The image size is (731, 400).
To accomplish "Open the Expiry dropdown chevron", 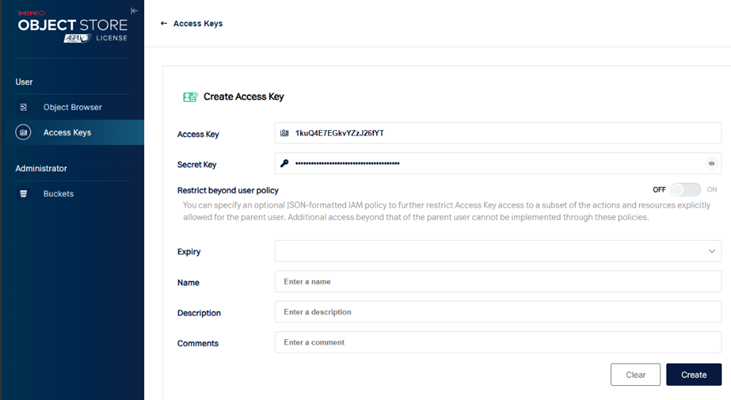I will tap(712, 251).
